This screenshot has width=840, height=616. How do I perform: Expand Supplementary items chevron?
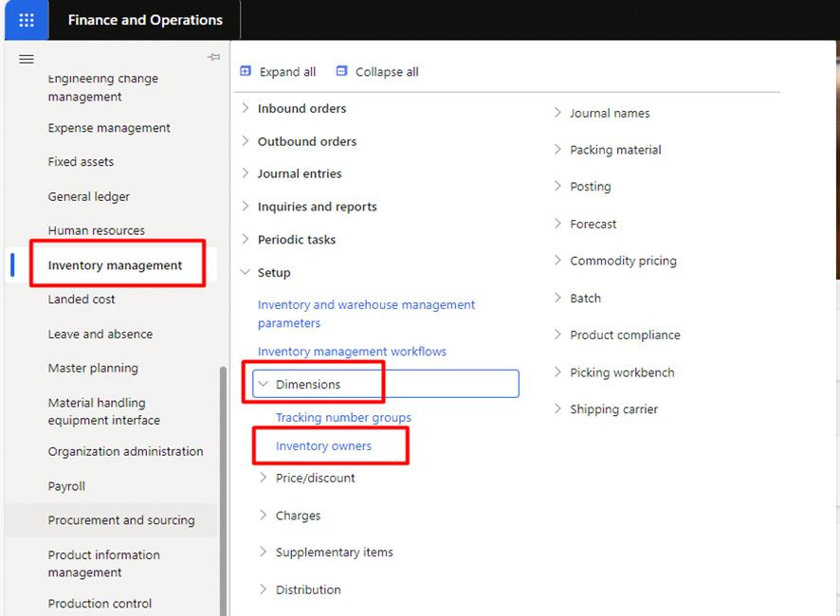[263, 552]
